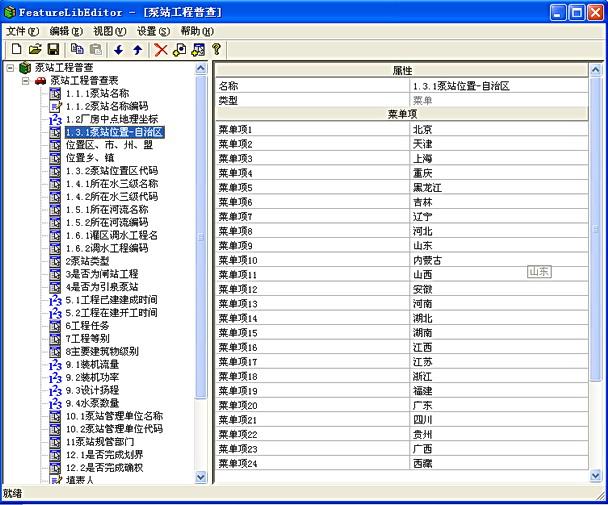Click the Copy toolbar icon
This screenshot has width=608, height=505.
(x=77, y=49)
